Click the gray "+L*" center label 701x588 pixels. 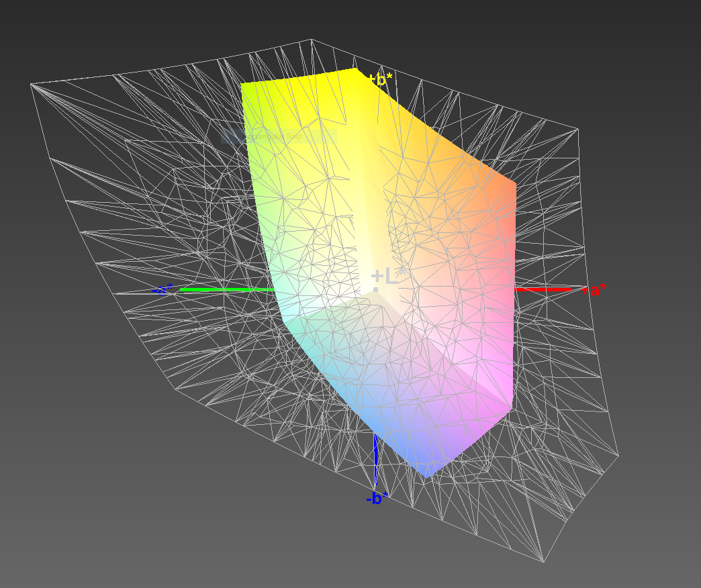click(x=389, y=276)
